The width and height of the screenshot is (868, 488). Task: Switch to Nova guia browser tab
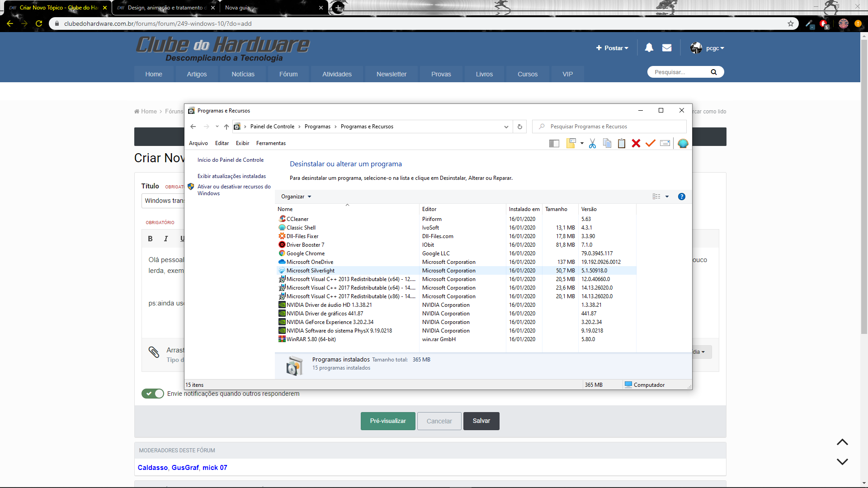[x=274, y=8]
